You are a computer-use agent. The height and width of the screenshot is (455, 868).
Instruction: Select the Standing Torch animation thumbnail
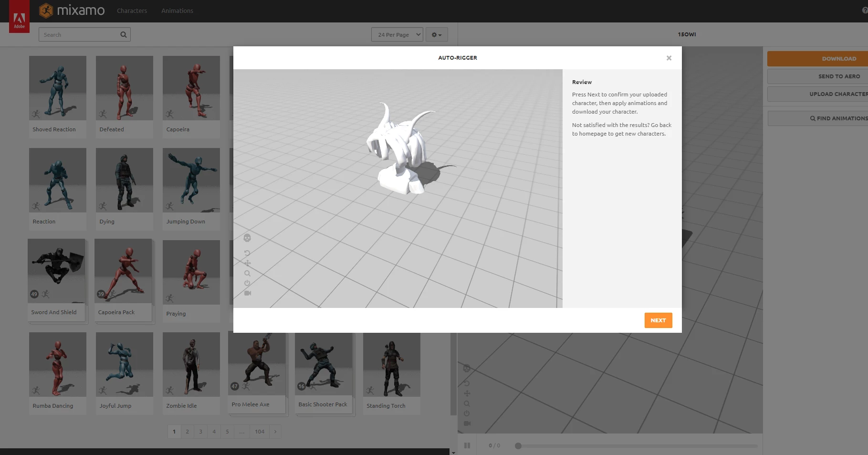(392, 365)
